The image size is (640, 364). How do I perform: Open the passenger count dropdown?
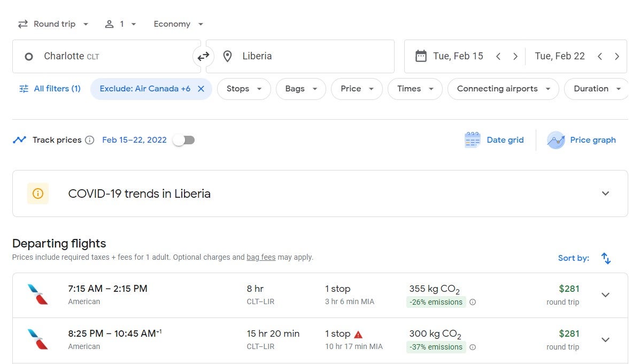(121, 24)
